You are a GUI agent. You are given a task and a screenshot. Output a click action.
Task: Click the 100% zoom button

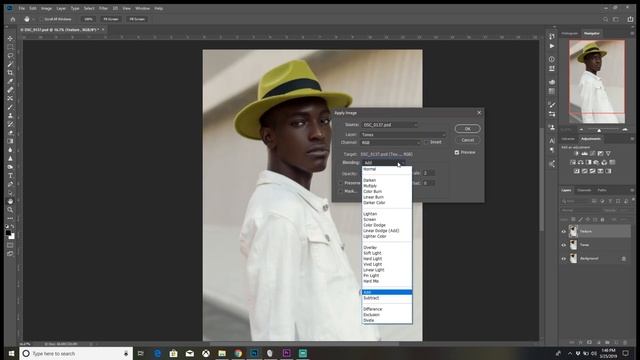pos(88,19)
